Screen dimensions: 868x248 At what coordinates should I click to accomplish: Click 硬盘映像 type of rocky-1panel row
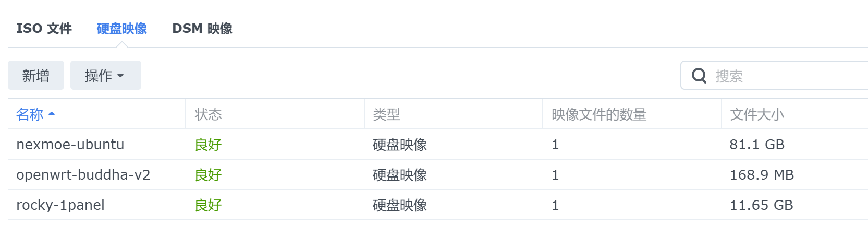[400, 205]
